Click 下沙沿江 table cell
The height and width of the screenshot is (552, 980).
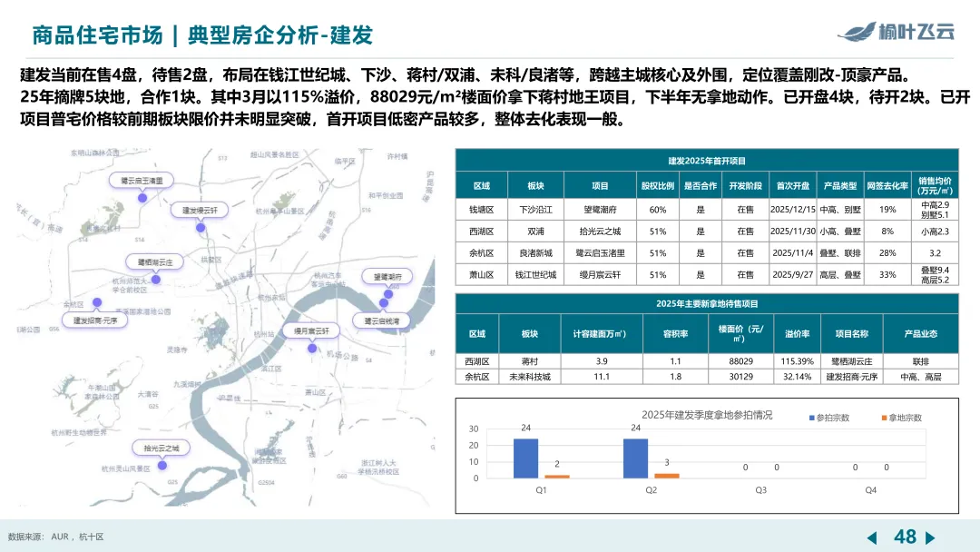click(535, 210)
